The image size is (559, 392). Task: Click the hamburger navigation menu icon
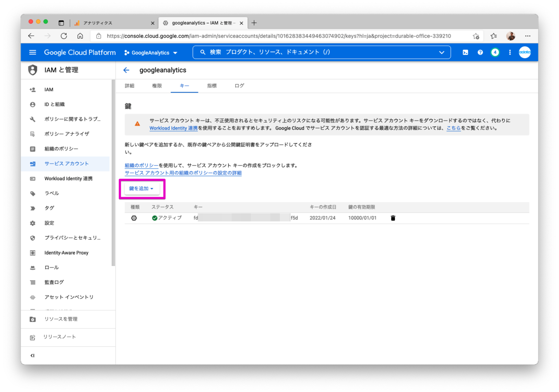(32, 52)
